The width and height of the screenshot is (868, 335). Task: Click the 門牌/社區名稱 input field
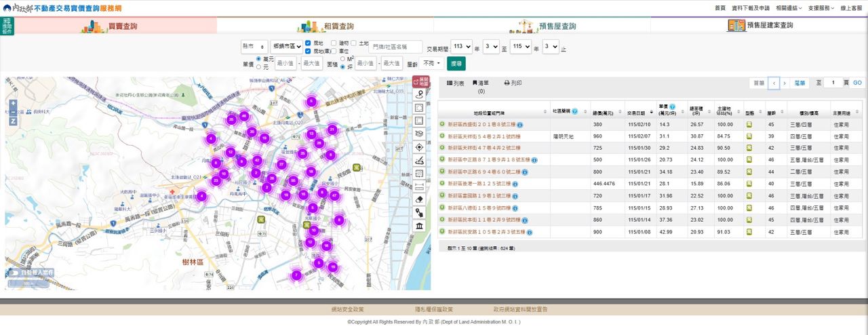point(395,47)
